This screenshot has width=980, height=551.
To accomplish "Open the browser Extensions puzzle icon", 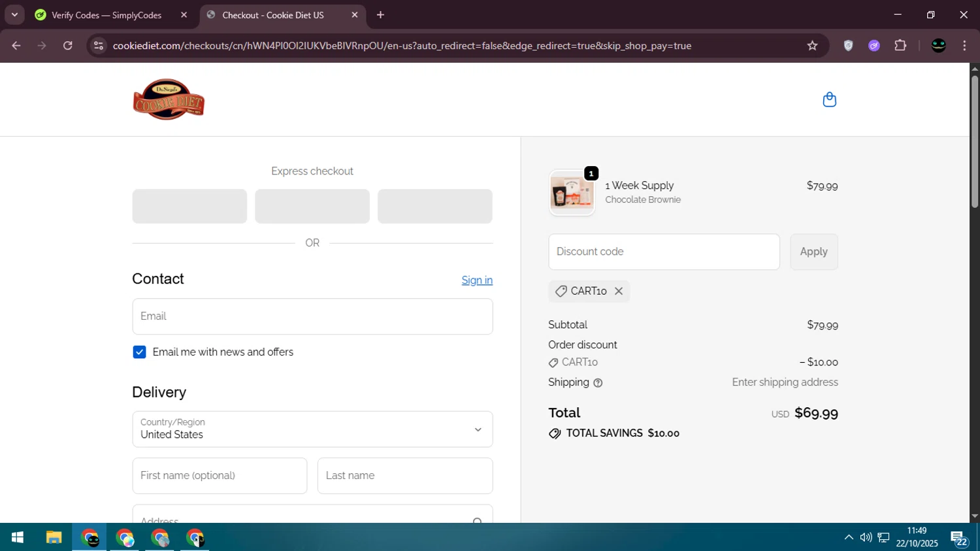I will click(900, 46).
